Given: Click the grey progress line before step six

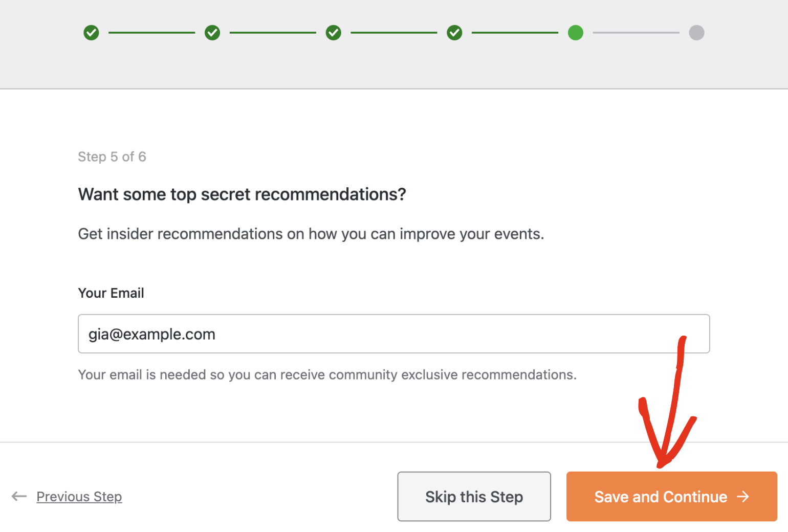Looking at the screenshot, I should [x=636, y=33].
